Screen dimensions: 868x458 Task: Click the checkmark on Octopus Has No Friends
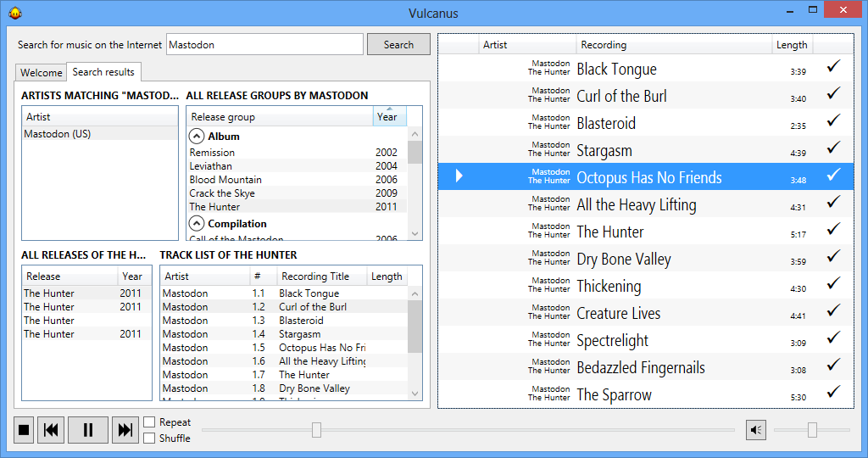click(x=833, y=175)
